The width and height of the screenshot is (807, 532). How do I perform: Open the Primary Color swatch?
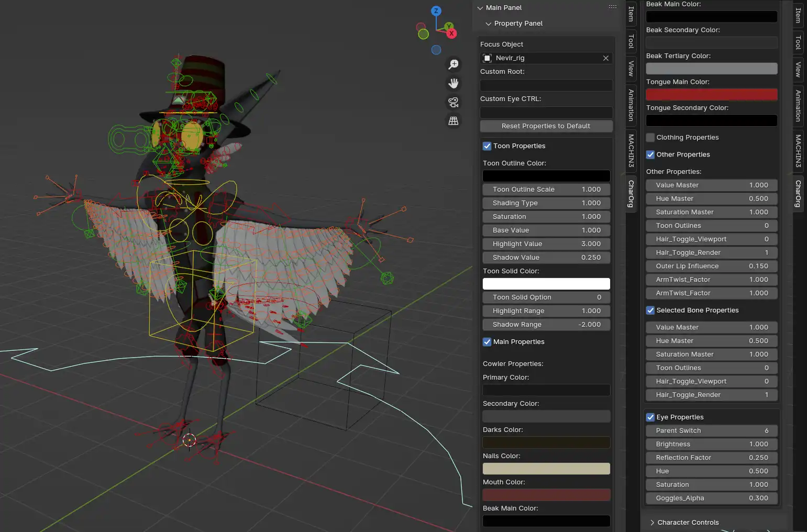(546, 390)
